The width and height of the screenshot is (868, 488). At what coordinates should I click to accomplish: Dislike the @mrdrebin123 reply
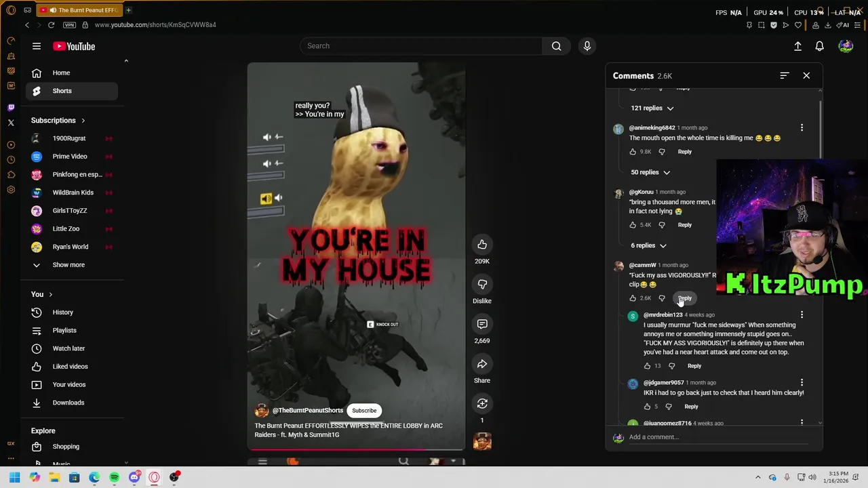click(671, 366)
